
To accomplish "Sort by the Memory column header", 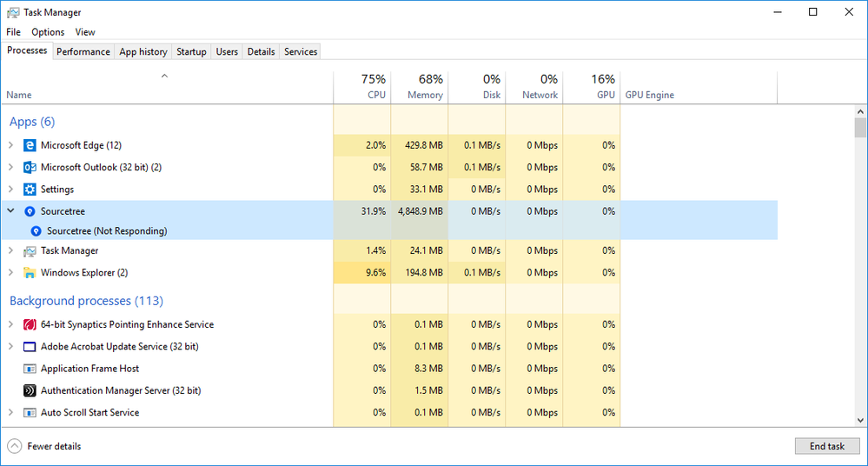I will (x=420, y=87).
